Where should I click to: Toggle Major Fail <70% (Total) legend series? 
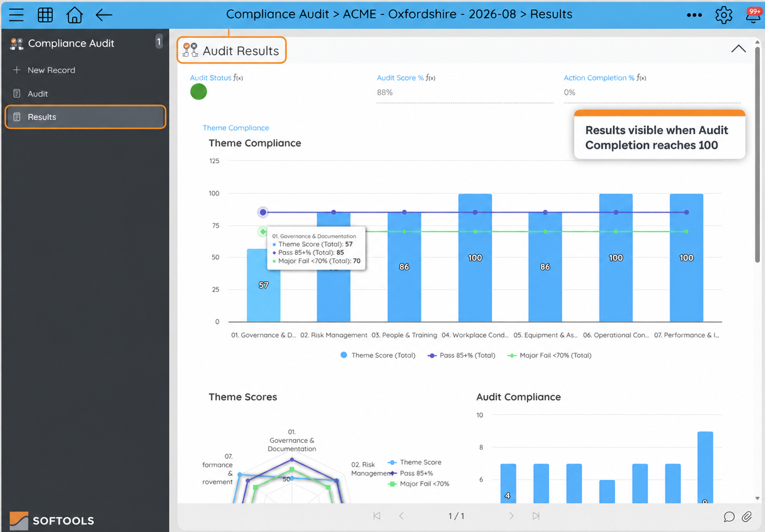point(550,356)
